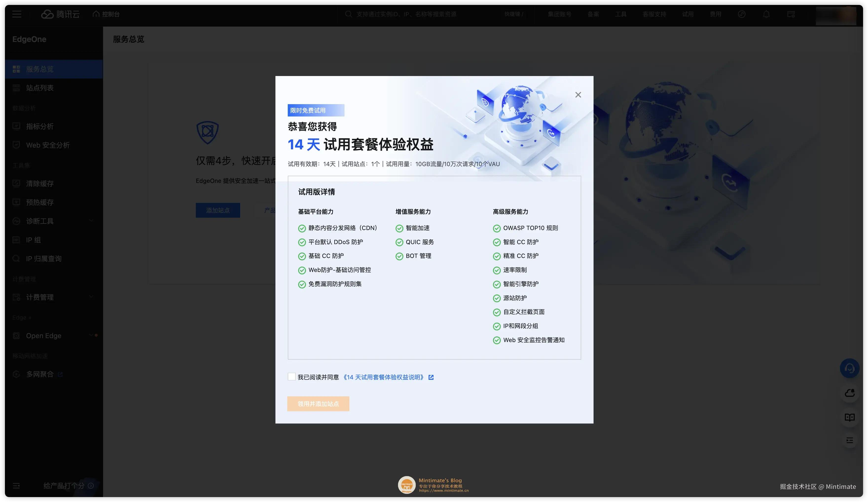Screen dimensions: 868x502
Task: Expand the 计费管理 chevron
Action: tap(91, 297)
